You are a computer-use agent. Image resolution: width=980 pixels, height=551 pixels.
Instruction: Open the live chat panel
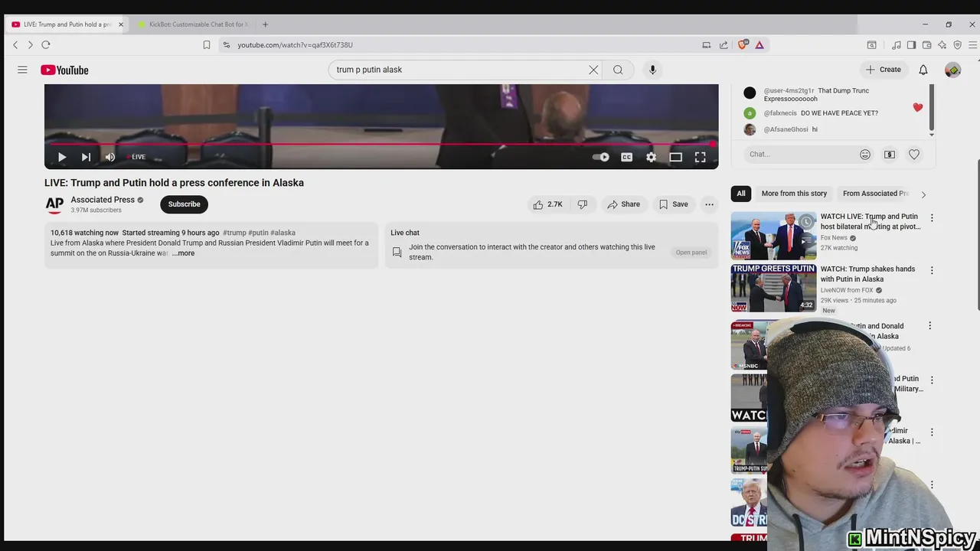click(x=691, y=253)
